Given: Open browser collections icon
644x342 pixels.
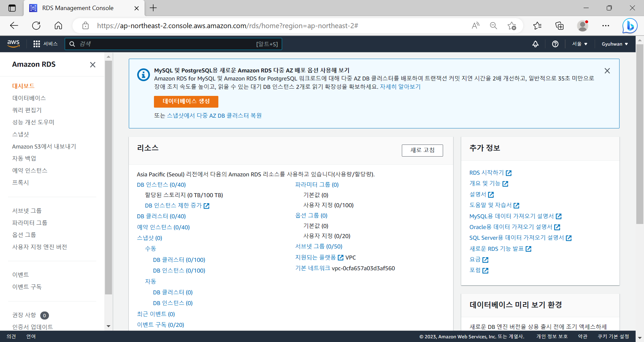Looking at the screenshot, I should pyautogui.click(x=559, y=25).
